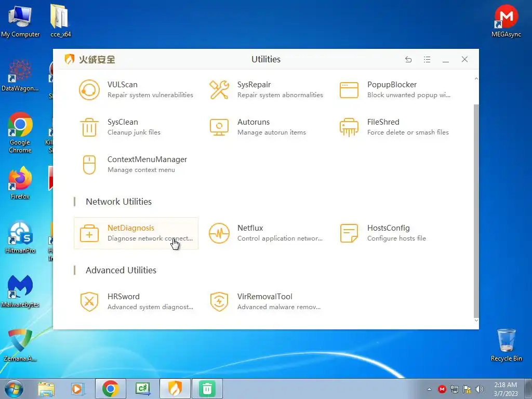The image size is (532, 399).
Task: Select the Firefox desktop shortcut
Action: tap(20, 183)
